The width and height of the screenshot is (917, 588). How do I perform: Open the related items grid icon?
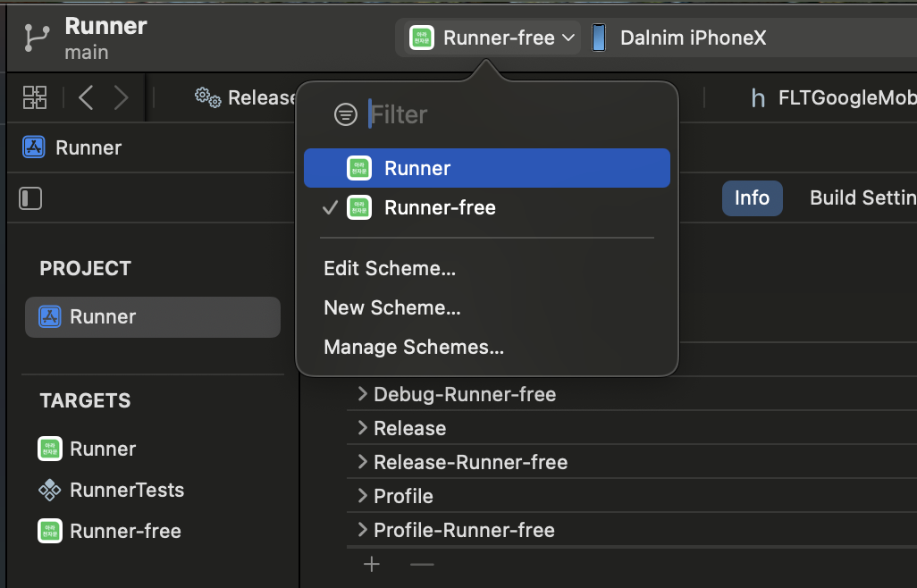tap(35, 97)
